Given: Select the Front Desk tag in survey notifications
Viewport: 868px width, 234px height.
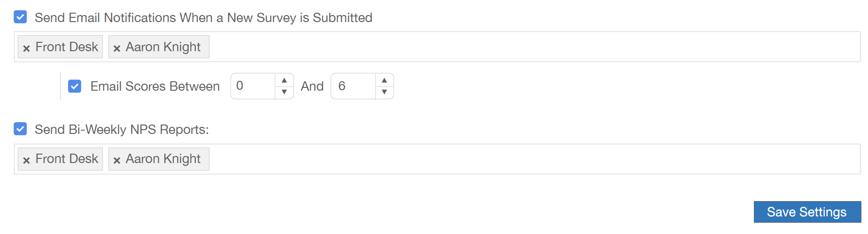Looking at the screenshot, I should [66, 47].
